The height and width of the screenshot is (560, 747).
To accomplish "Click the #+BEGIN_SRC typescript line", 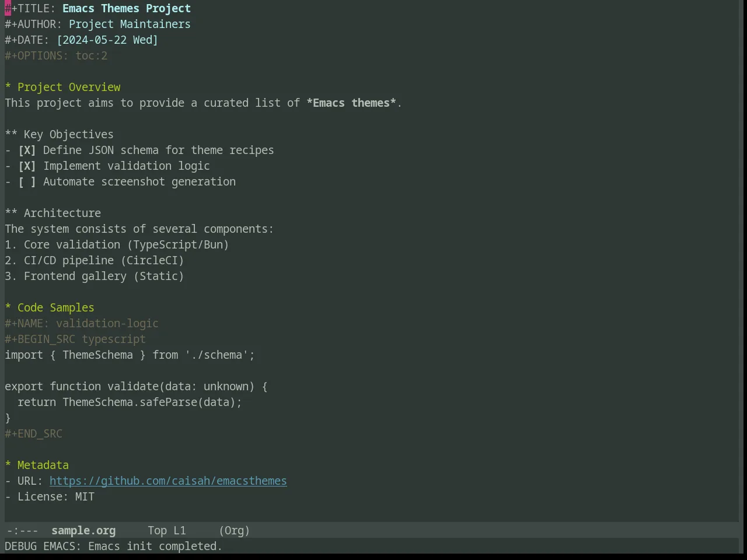I will tap(75, 339).
